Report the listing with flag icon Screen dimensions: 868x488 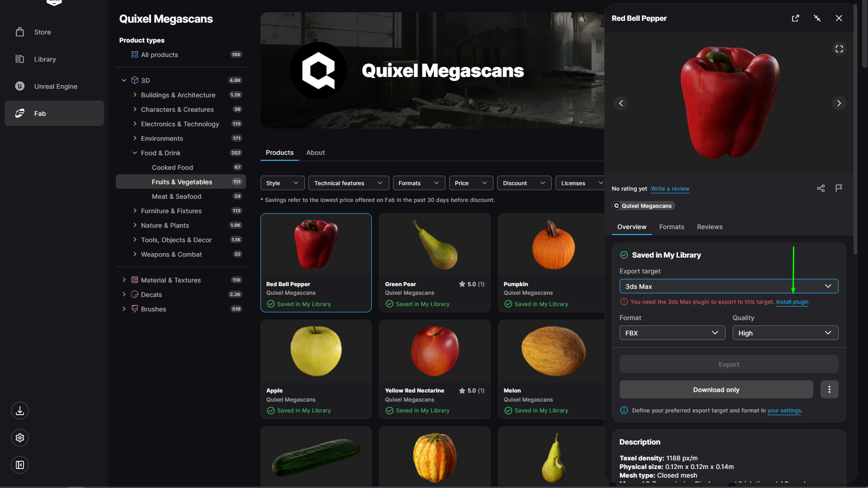(839, 188)
